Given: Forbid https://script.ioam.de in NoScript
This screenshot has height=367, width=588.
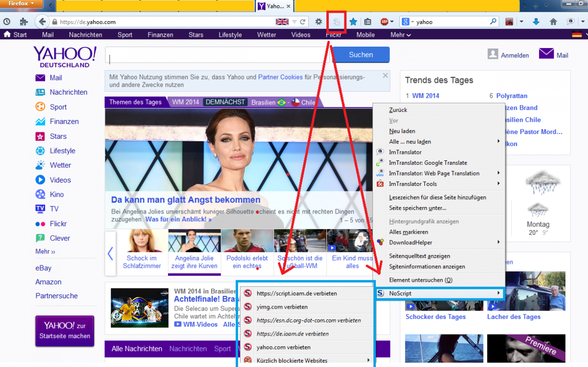Looking at the screenshot, I should click(x=296, y=293).
